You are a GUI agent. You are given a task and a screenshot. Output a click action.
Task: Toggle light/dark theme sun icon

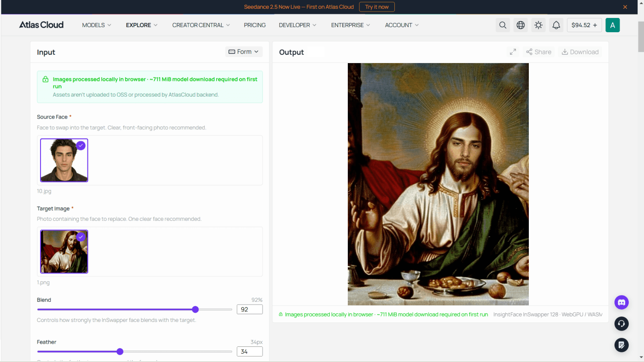(x=539, y=25)
